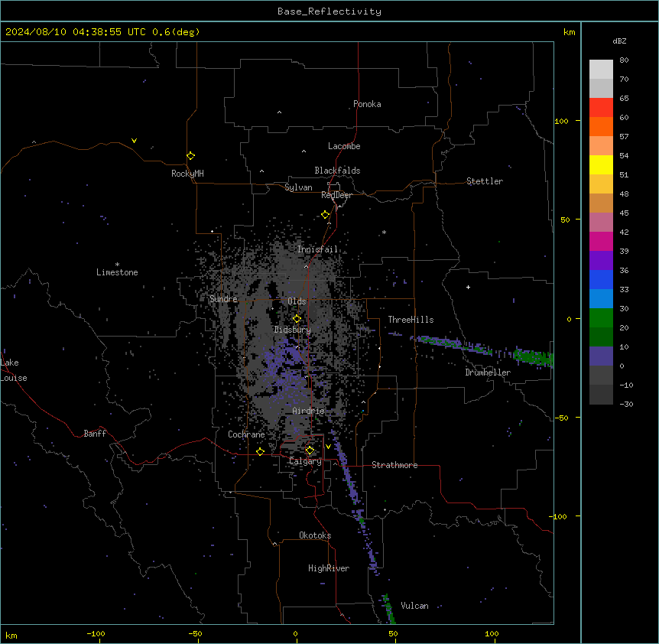Click the yellow marker south of RedDeer

click(325, 214)
